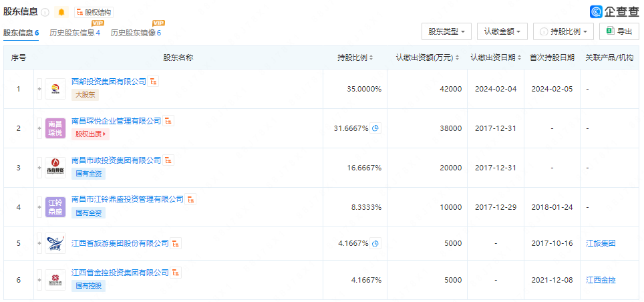Expand row for 西部投资集团有限公司

(x=39, y=89)
